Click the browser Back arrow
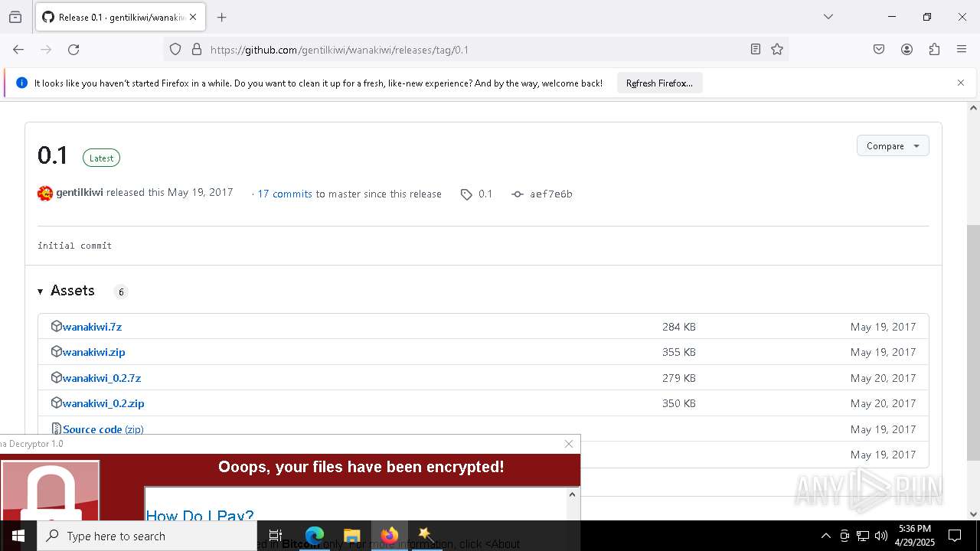The image size is (980, 551). (18, 50)
